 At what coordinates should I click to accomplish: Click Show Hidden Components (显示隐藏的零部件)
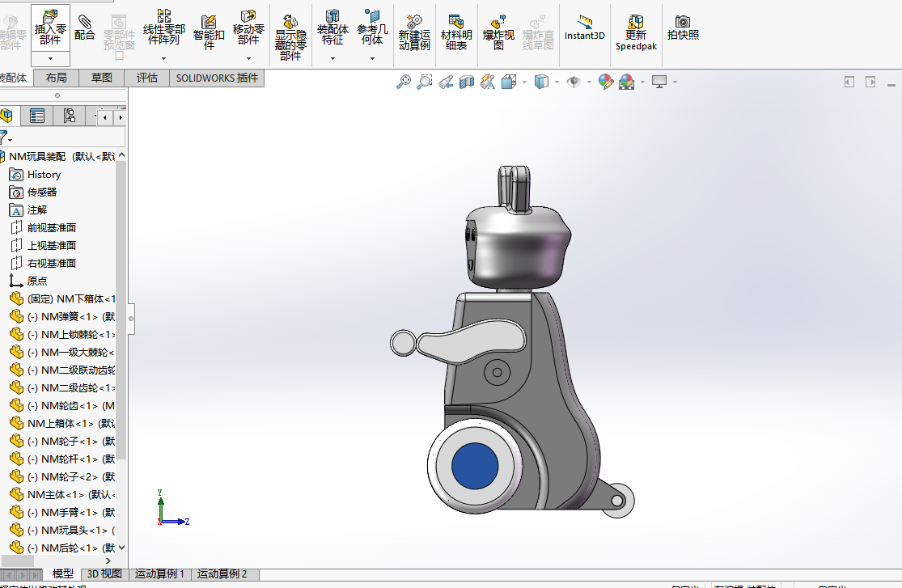click(x=290, y=37)
